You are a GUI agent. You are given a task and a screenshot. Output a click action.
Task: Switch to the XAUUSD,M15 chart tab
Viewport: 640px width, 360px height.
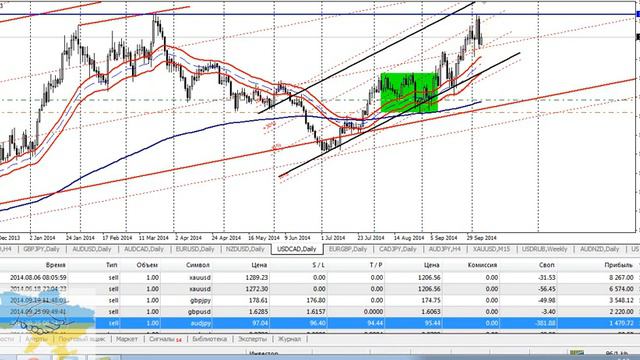coord(491,249)
